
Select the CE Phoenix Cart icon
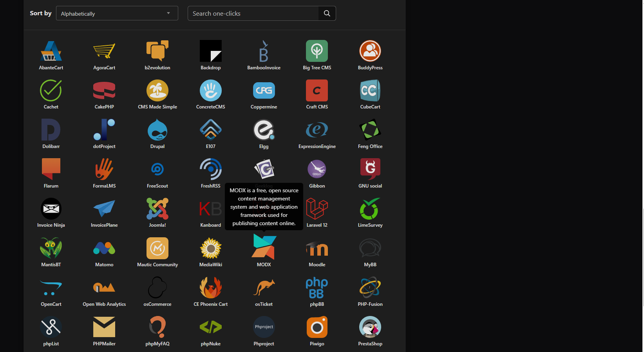pyautogui.click(x=211, y=288)
